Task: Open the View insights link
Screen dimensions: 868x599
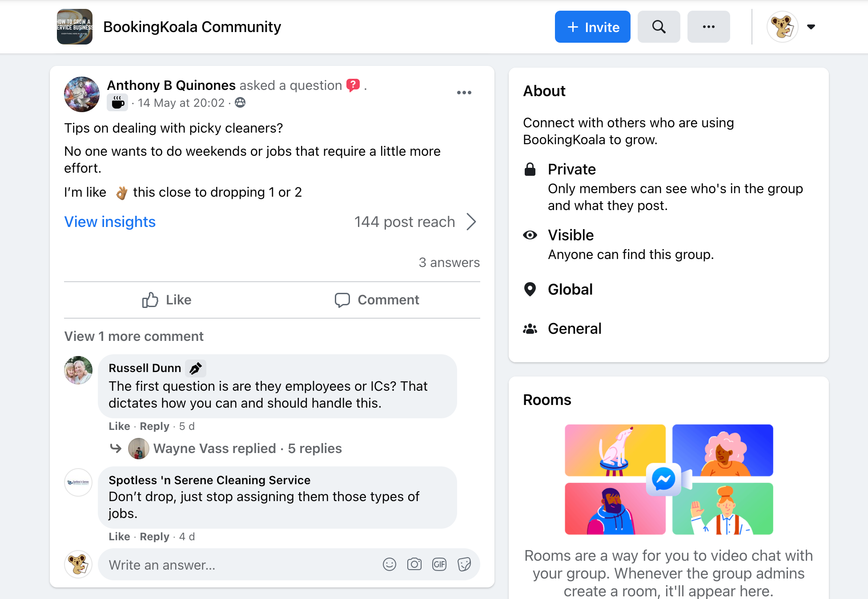Action: 110,222
